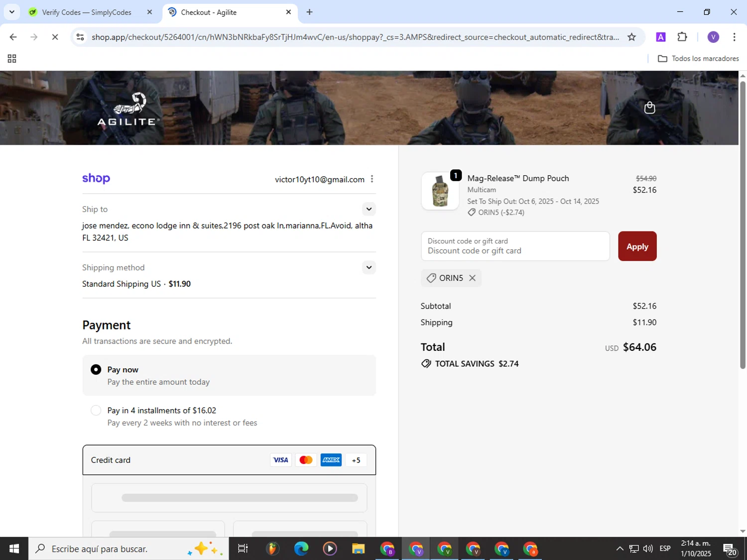This screenshot has width=747, height=560.
Task: Open the Chrome three-dot menu
Action: (734, 37)
